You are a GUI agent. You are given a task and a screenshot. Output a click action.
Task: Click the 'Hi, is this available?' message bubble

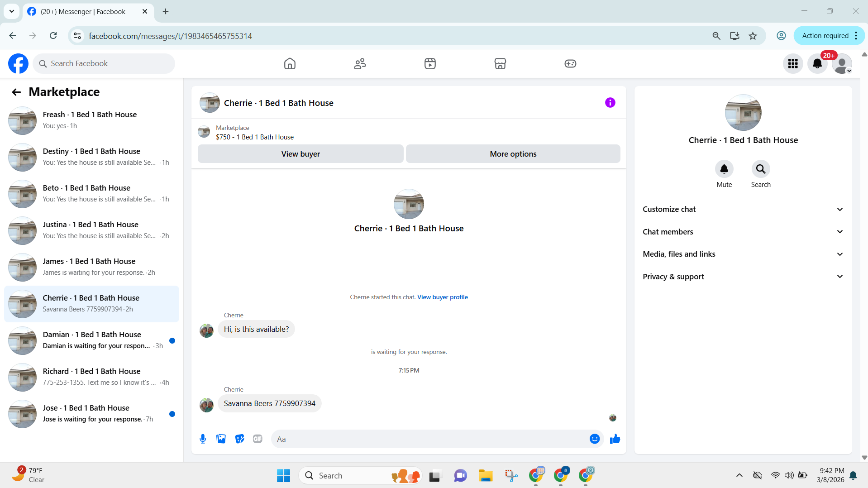tap(256, 329)
